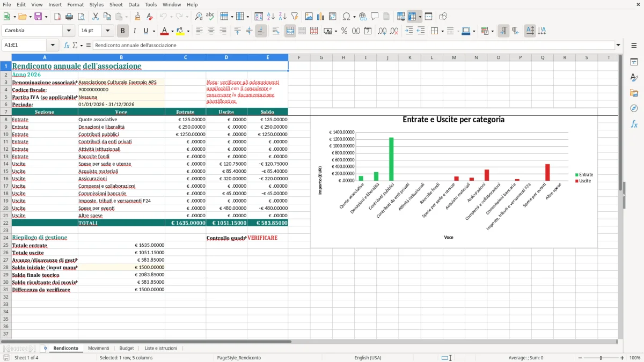Open Borders dropdown arrow
This screenshot has width=644, height=362.
click(442, 31)
